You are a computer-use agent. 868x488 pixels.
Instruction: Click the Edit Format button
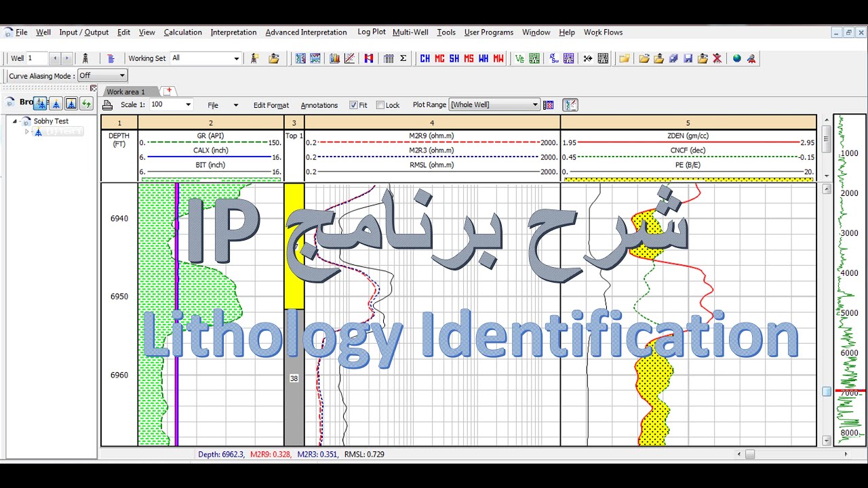coord(271,105)
